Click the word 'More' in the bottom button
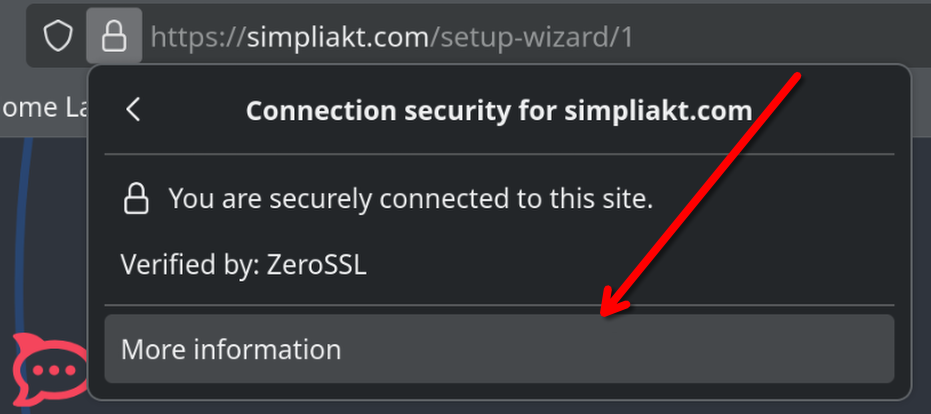 click(x=152, y=349)
